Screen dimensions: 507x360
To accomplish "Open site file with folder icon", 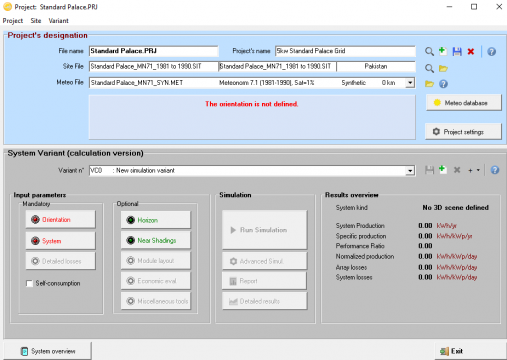I will 443,69.
